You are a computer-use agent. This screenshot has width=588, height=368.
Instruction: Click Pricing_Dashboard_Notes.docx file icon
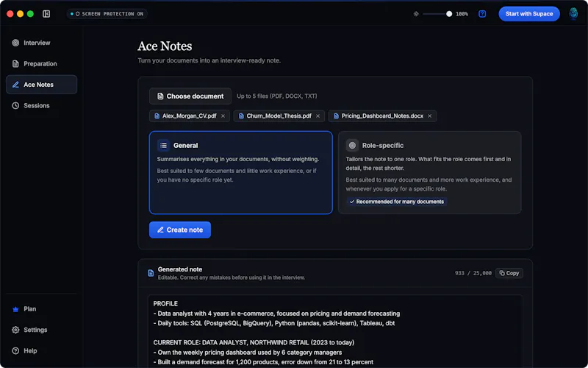click(337, 116)
